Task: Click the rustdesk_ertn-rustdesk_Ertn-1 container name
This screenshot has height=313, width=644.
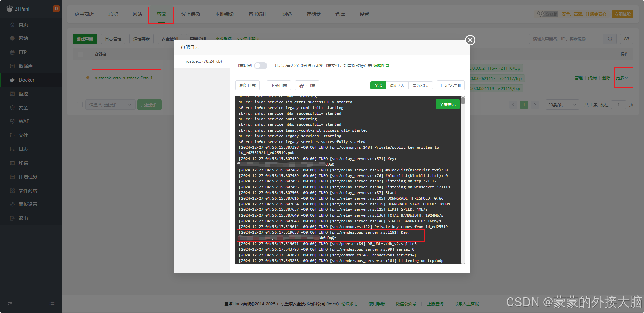Action: (124, 78)
